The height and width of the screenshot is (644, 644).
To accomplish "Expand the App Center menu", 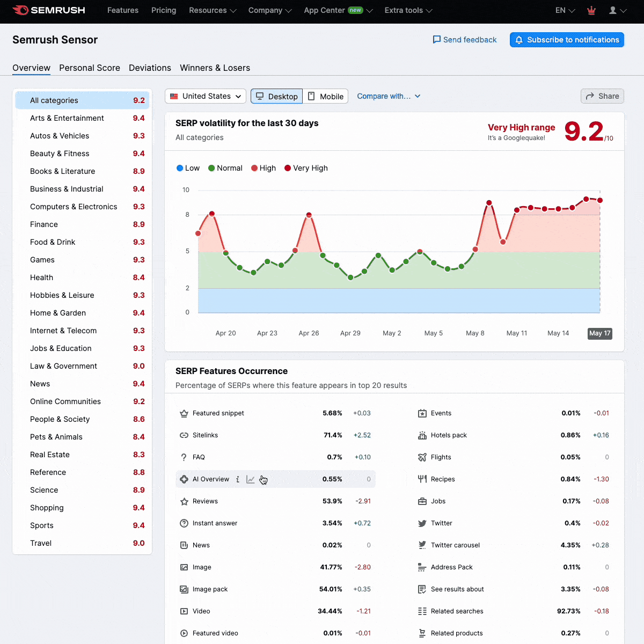I will [338, 10].
